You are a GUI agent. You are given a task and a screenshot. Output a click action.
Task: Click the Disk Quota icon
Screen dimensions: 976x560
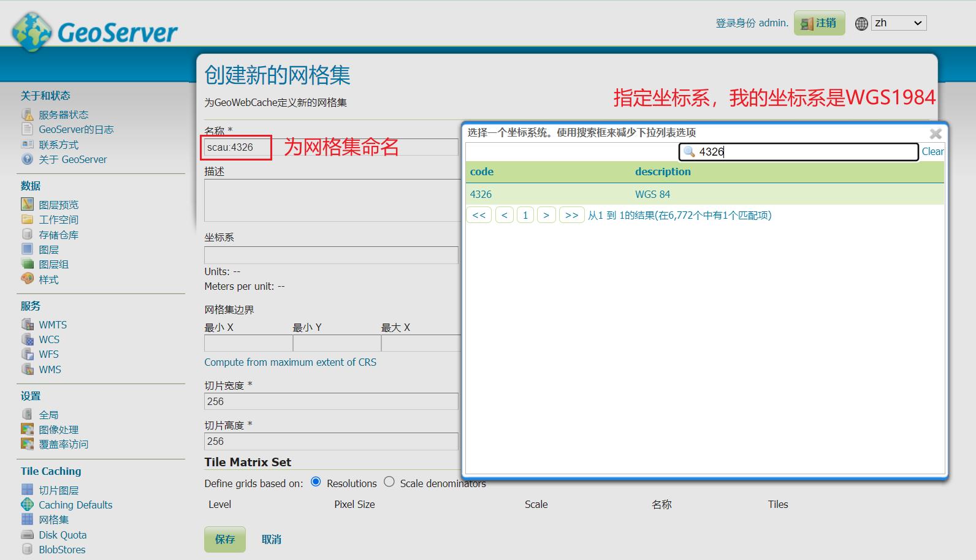coord(28,535)
